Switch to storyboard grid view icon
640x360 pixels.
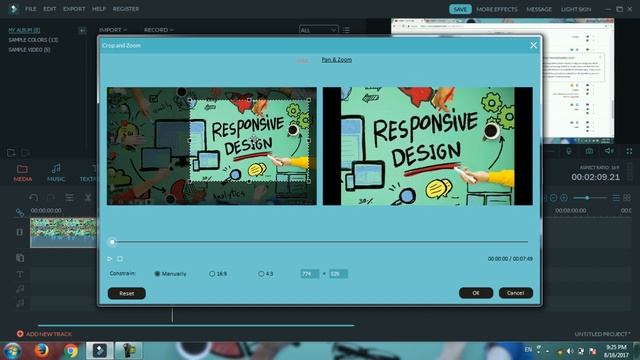(x=627, y=198)
